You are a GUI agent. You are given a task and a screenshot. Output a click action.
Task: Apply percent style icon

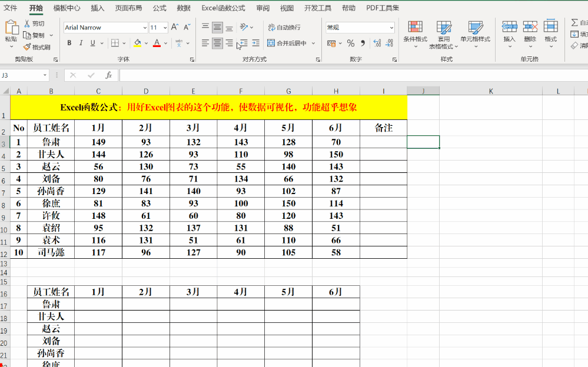pyautogui.click(x=351, y=43)
